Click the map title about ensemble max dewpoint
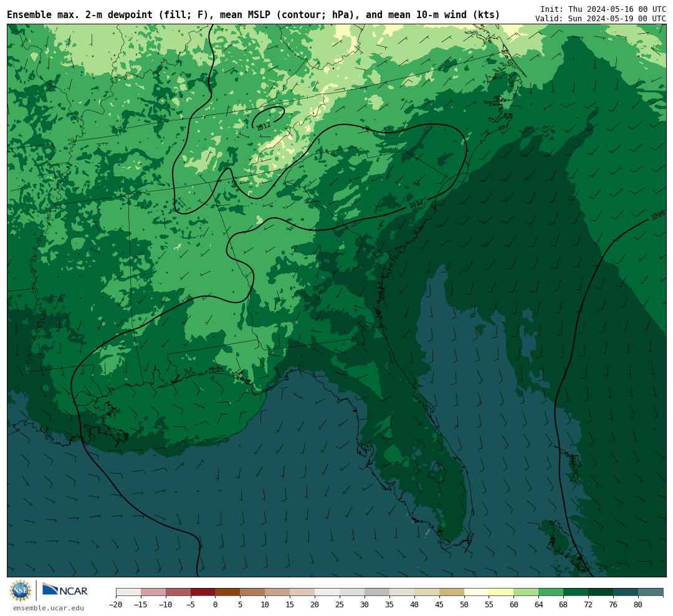 pos(253,15)
